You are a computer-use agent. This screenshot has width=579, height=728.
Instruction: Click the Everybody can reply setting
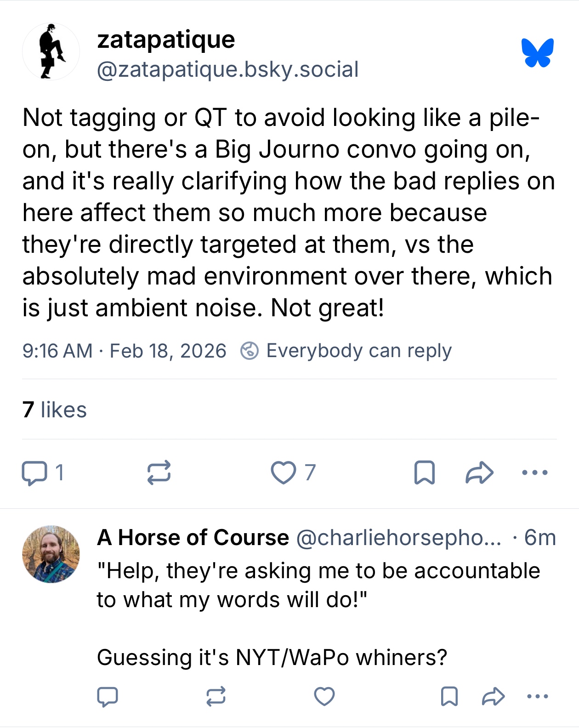coord(346,351)
